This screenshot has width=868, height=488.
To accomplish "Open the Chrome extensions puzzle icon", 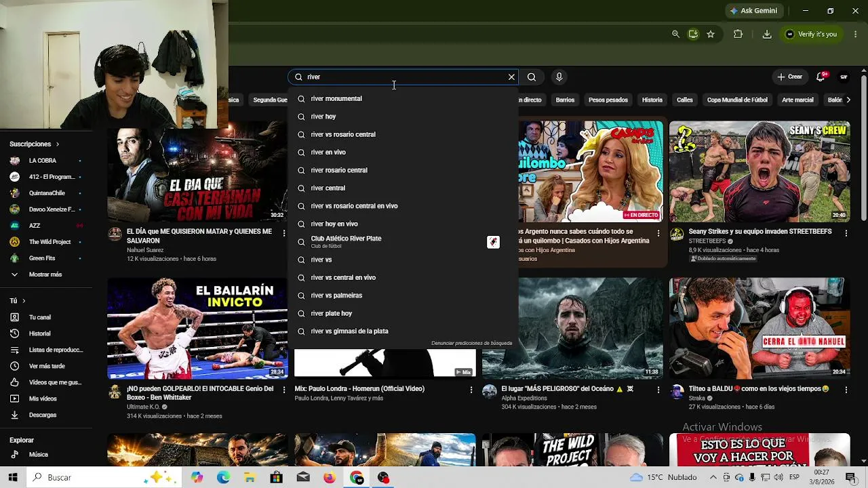I will pos(738,34).
